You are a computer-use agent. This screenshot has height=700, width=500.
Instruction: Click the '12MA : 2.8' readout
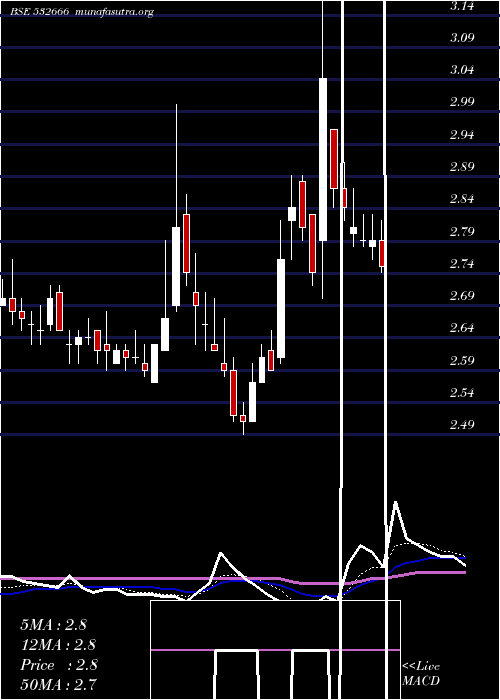[58, 645]
